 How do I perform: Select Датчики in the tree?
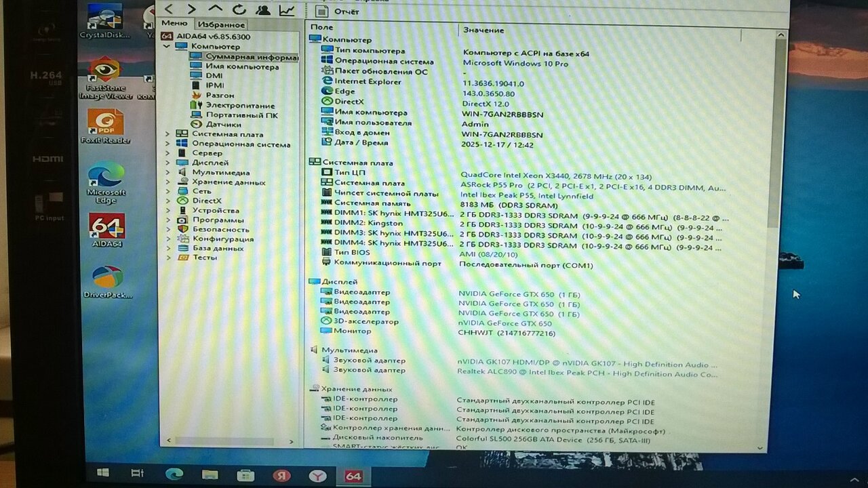tap(223, 124)
